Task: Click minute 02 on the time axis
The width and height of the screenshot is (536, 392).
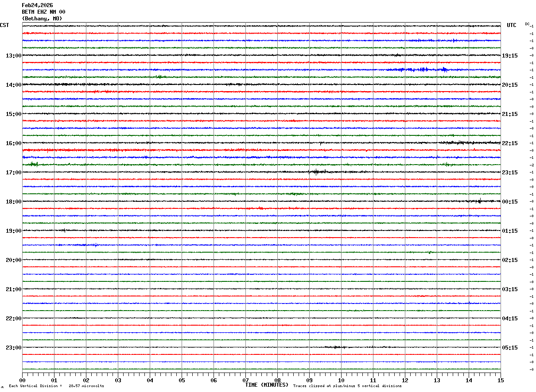Action: pos(86,380)
